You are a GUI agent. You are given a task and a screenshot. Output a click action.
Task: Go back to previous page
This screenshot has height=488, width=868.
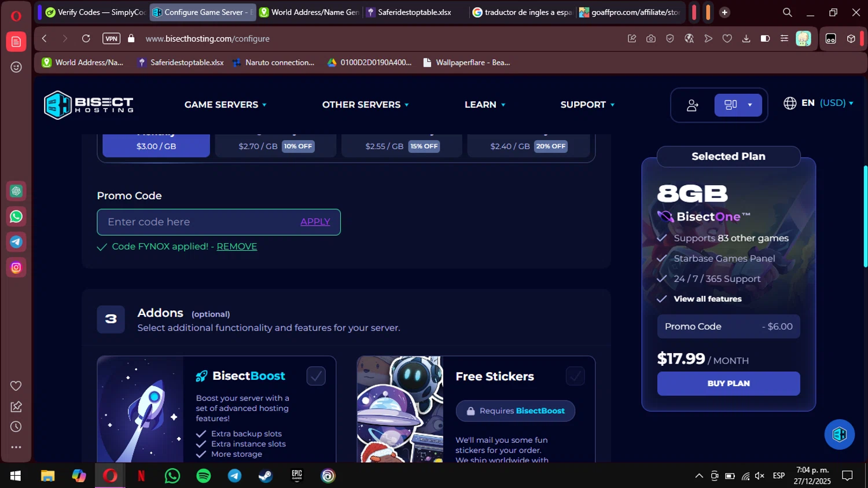44,39
